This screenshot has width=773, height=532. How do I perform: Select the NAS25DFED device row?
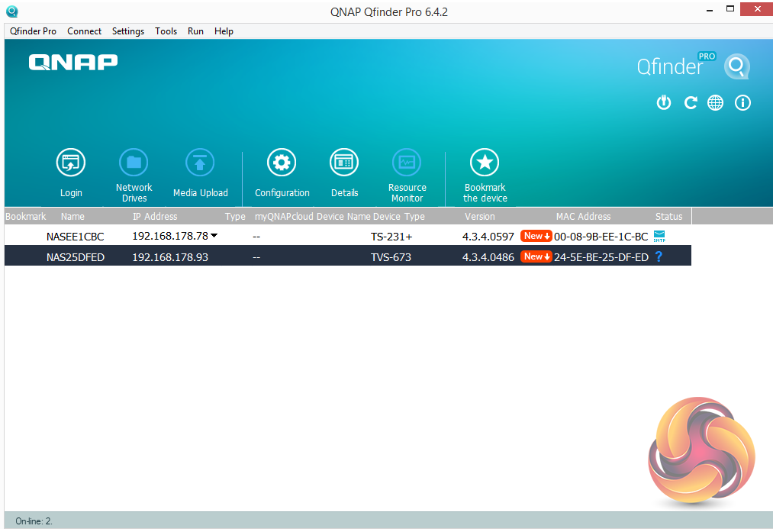coord(348,256)
